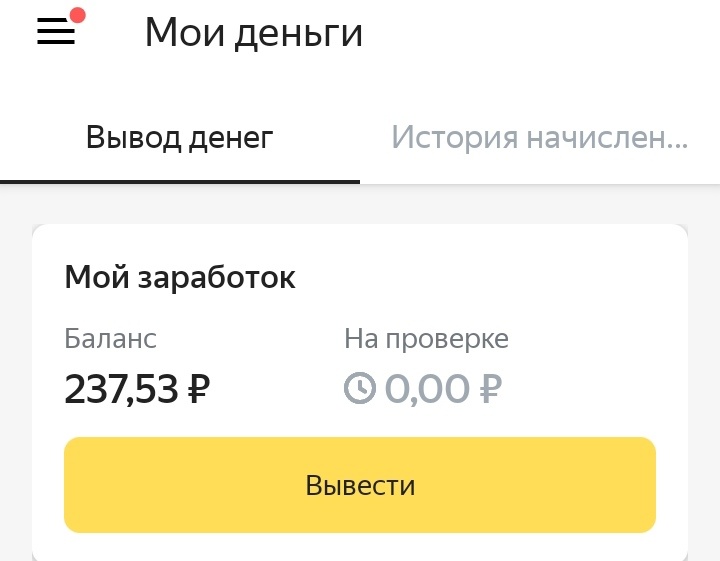
Task: Select the Мой заработок card heading
Action: [x=180, y=277]
